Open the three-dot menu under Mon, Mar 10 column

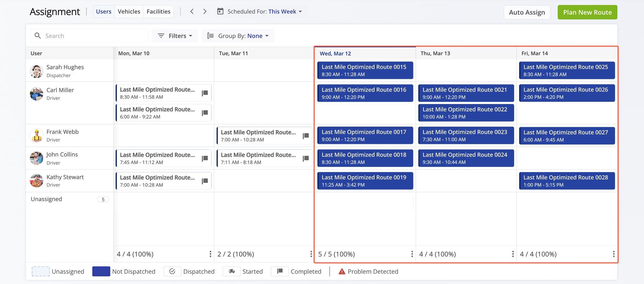[x=210, y=254]
